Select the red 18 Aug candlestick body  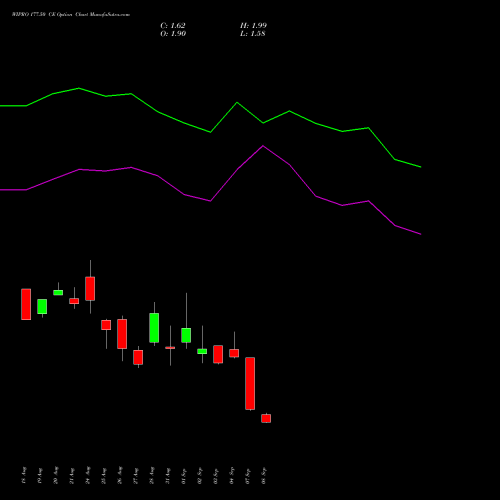26,304
